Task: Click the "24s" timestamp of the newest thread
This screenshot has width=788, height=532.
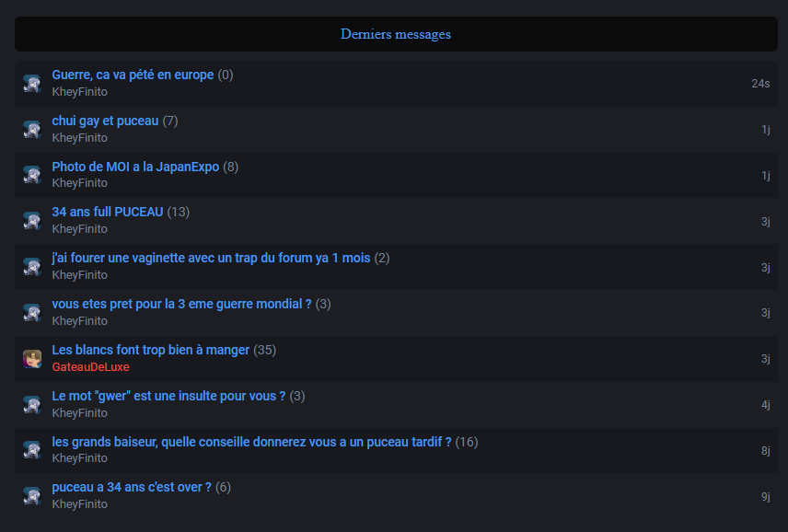Action: [x=760, y=84]
